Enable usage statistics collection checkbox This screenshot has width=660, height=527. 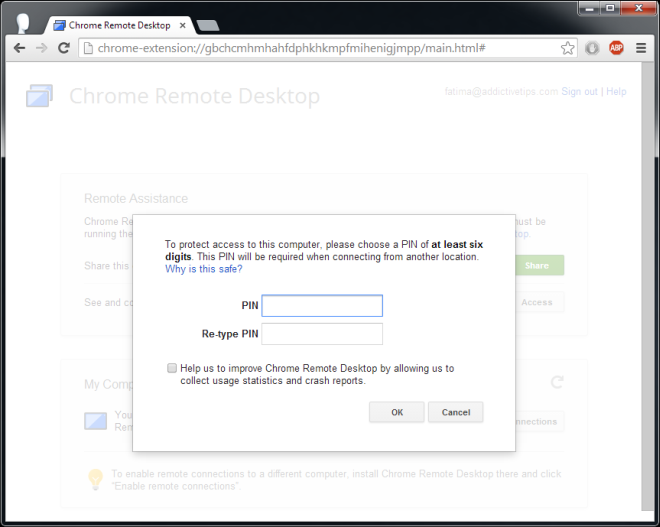172,368
